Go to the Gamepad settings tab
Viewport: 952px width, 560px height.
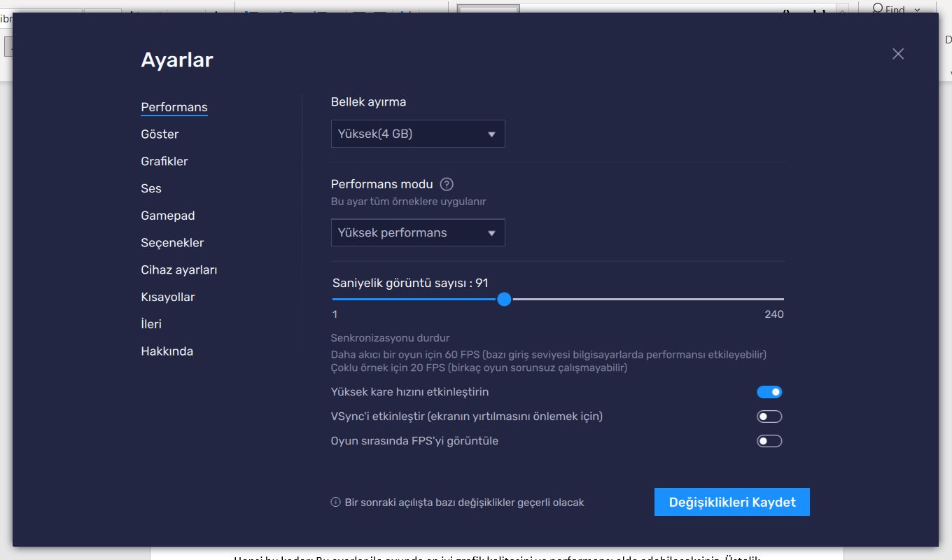point(168,216)
